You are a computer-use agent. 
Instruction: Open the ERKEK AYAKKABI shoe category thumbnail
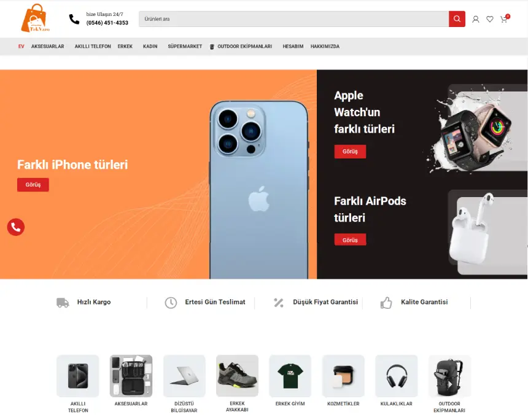click(237, 376)
